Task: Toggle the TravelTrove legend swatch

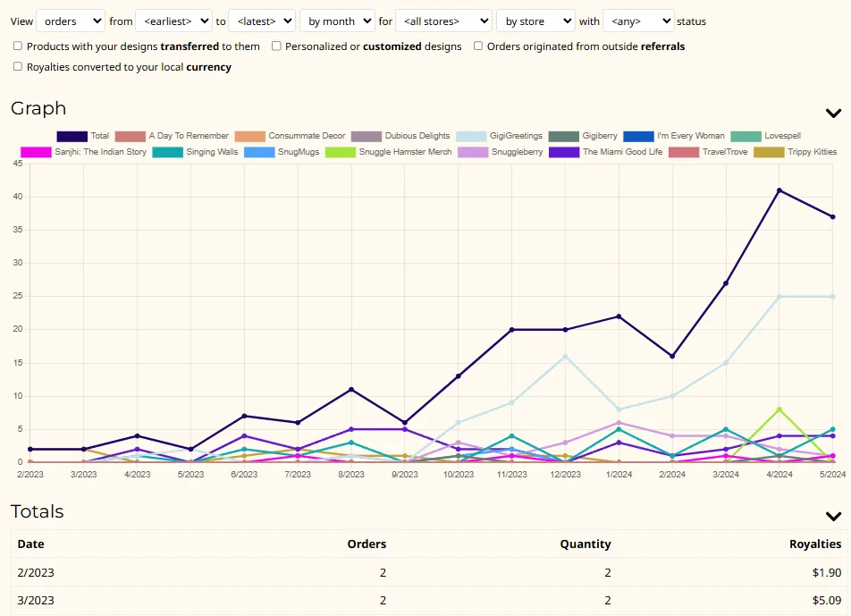Action: click(684, 153)
